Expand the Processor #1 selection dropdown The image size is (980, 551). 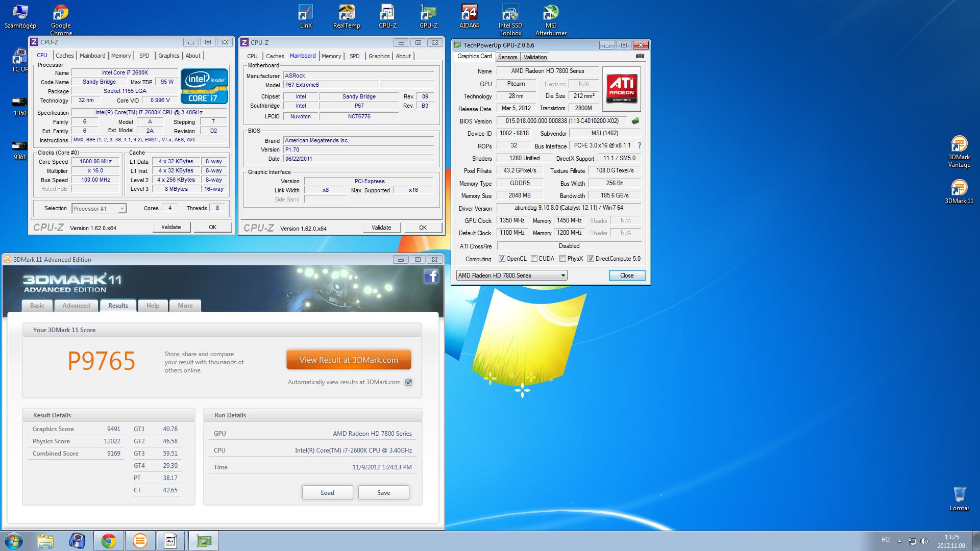click(x=121, y=209)
